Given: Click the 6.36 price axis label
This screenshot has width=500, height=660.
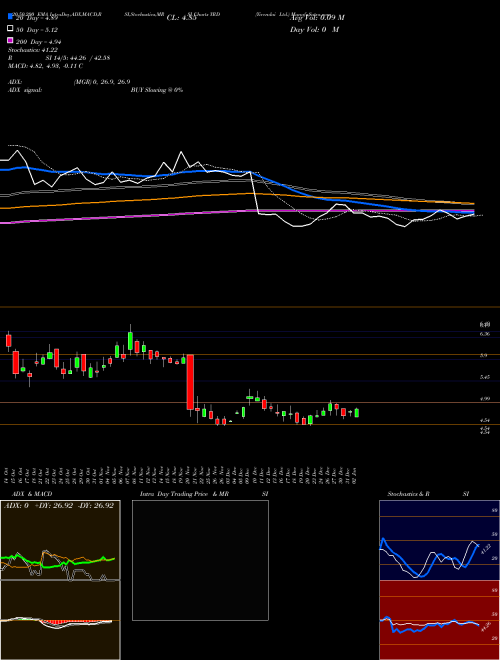Looking at the screenshot, I should (484, 334).
